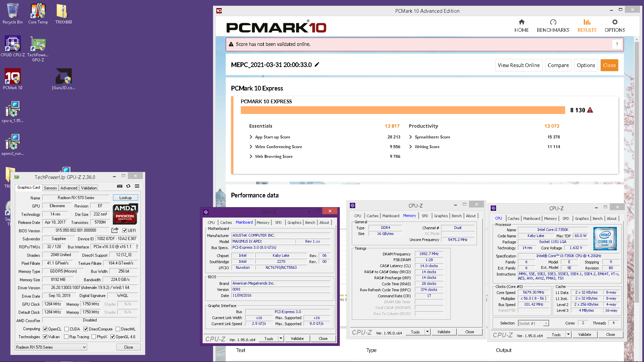Open the Socket #1 selection dropdown
The image size is (644, 362).
[x=533, y=323]
